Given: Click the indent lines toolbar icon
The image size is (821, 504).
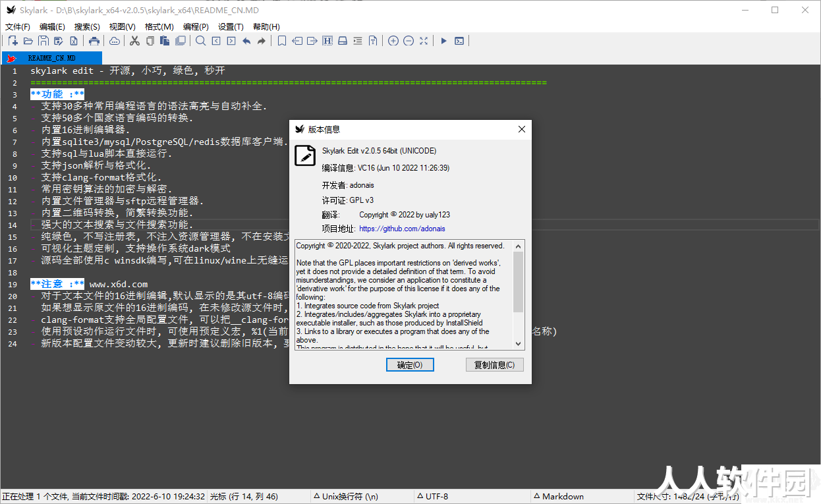Looking at the screenshot, I should click(358, 41).
